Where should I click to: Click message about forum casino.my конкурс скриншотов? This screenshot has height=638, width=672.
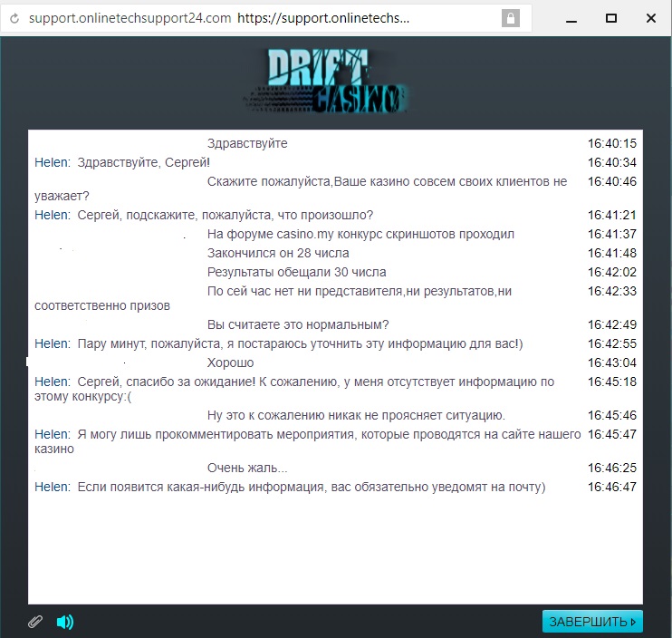point(360,234)
